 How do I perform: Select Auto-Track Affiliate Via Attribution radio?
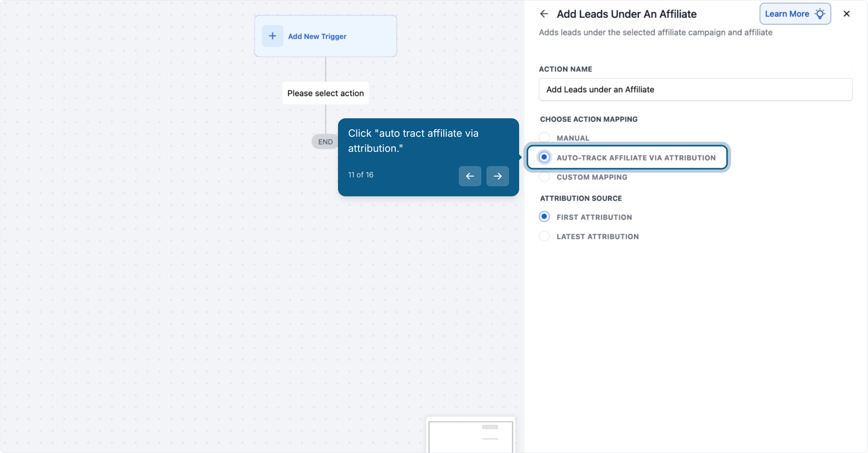[x=544, y=157]
